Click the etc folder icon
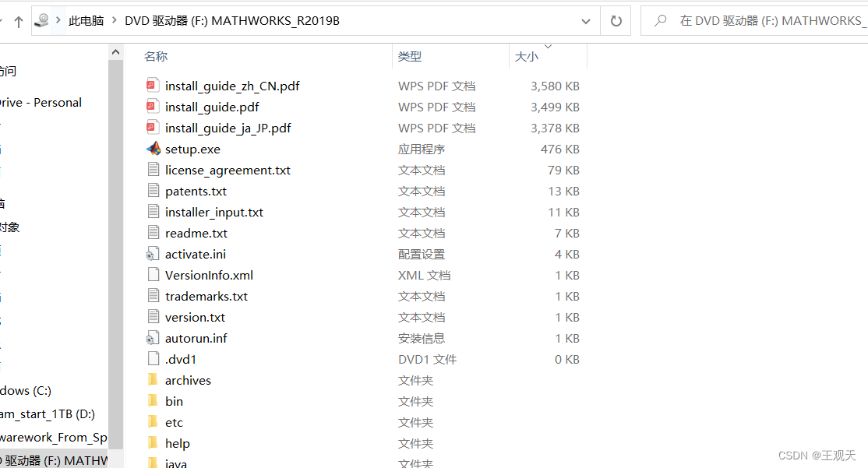868x468 pixels. 153,422
